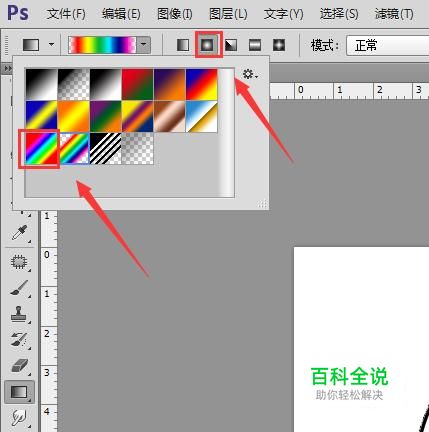This screenshot has height=432, width=429.
Task: Pick the Spectrum rainbow gradient swatch
Action: tap(42, 149)
